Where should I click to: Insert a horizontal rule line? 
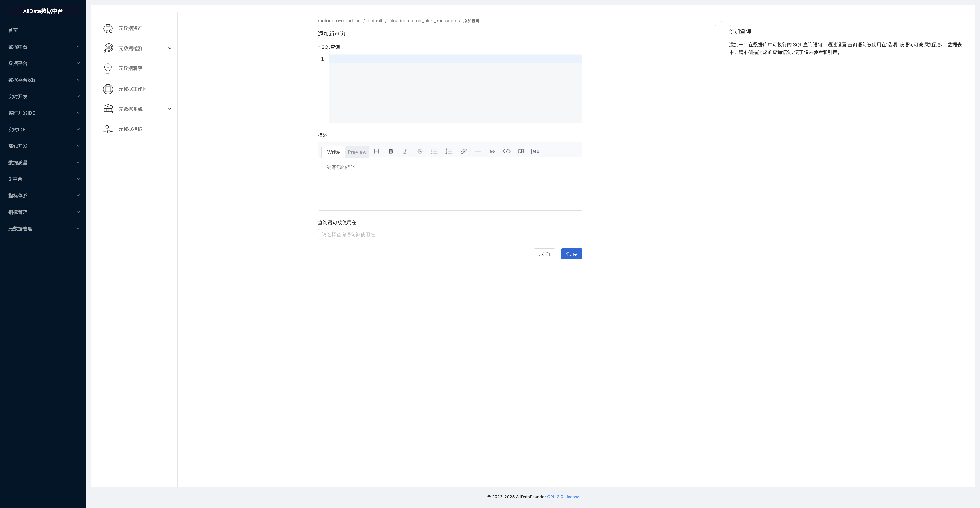click(x=478, y=151)
